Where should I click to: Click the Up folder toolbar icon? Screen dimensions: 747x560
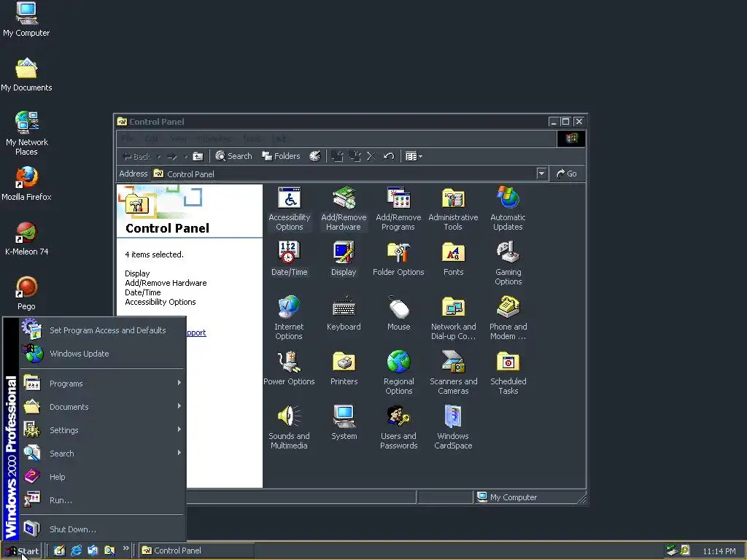coord(198,156)
